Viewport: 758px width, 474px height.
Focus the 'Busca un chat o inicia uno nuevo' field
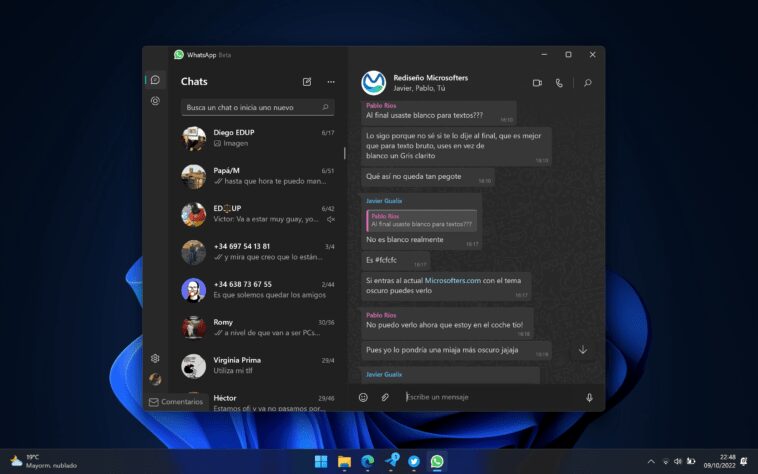coord(257,107)
